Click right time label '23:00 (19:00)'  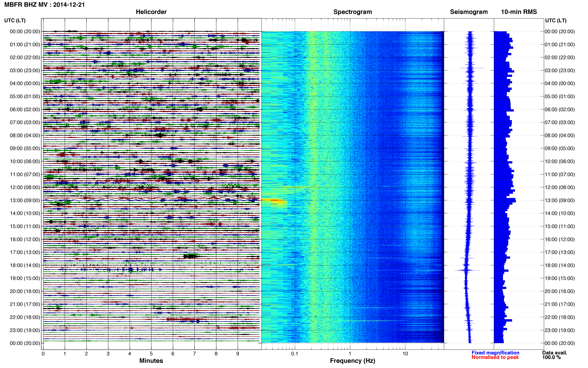560,330
